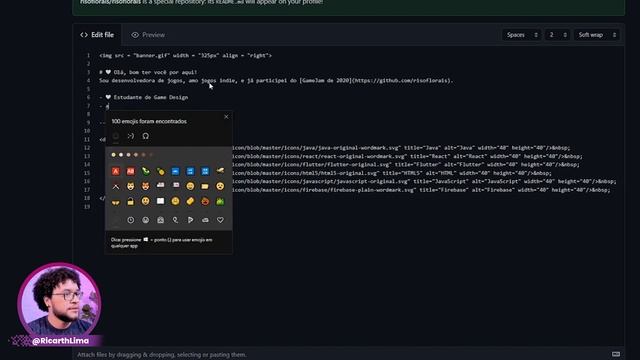Click the html5-original.svg code line
Image resolution: width=640 pixels, height=360 pixels.
(x=391, y=173)
